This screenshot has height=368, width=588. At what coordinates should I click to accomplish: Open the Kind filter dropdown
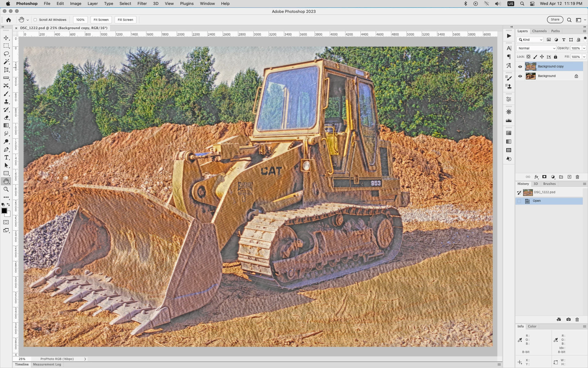[x=530, y=40]
